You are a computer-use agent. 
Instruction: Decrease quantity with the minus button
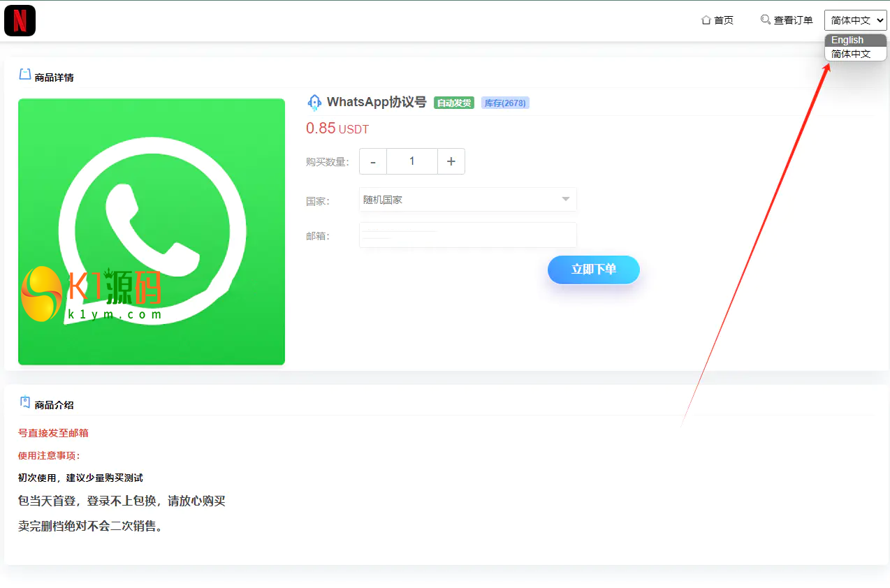coord(373,161)
